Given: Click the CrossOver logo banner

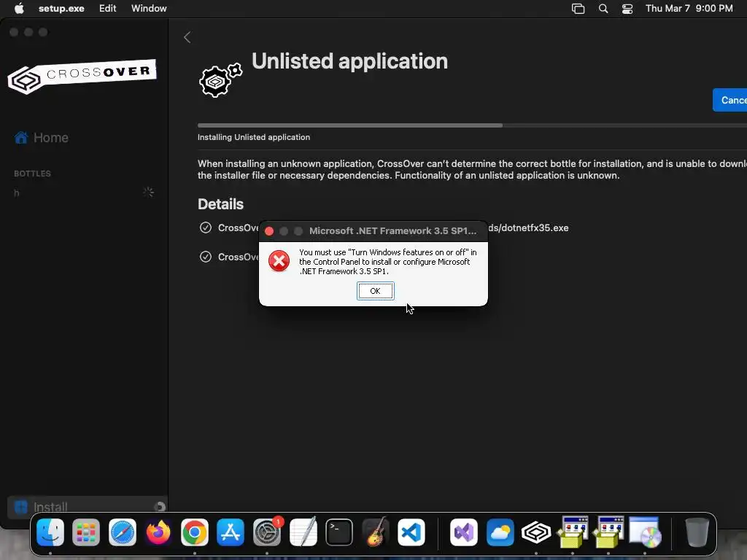Looking at the screenshot, I should (82, 76).
